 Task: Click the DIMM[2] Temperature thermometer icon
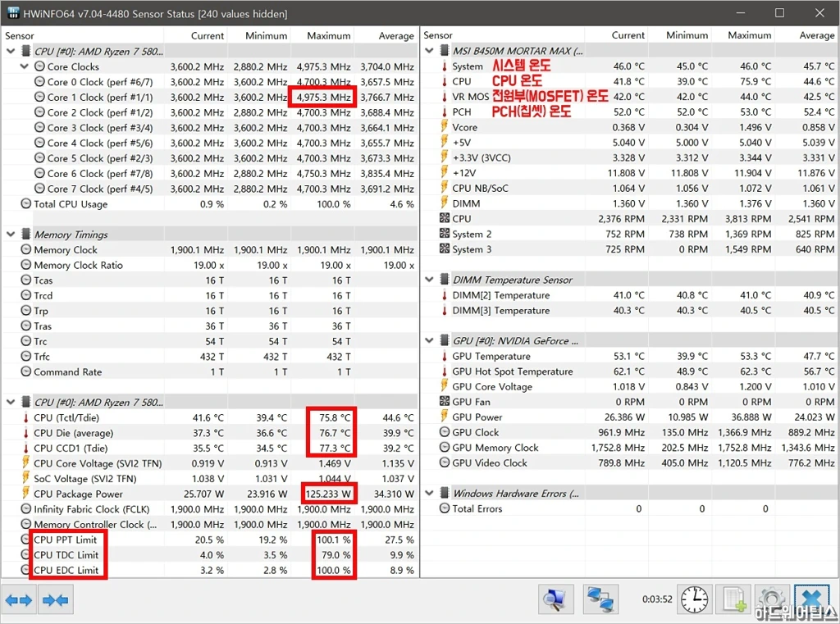tap(444, 295)
